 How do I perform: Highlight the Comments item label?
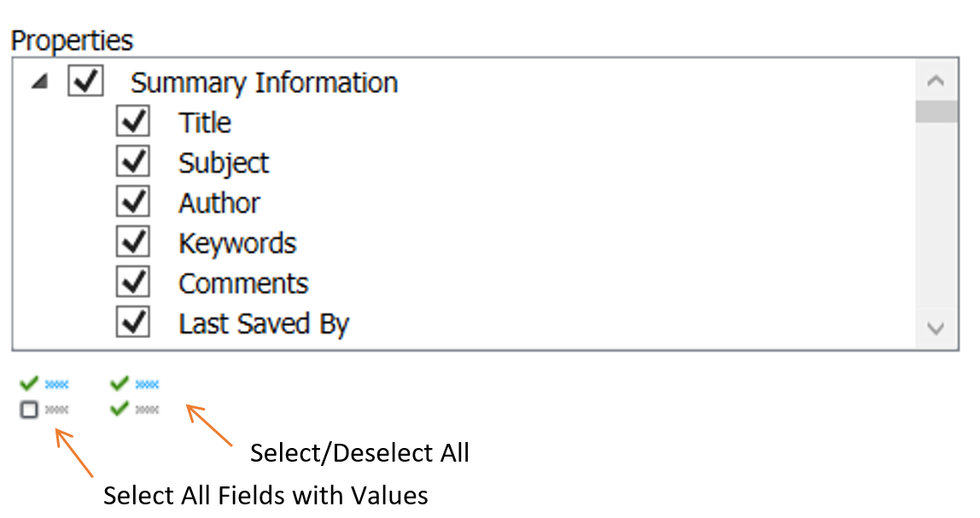click(243, 283)
